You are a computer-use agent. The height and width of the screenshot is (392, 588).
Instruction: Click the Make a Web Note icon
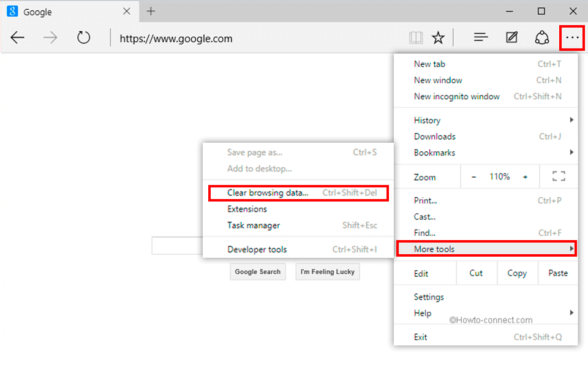tap(512, 37)
